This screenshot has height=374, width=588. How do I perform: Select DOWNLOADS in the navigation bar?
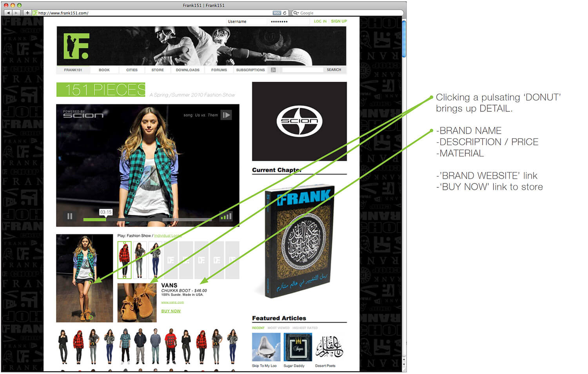(x=187, y=70)
